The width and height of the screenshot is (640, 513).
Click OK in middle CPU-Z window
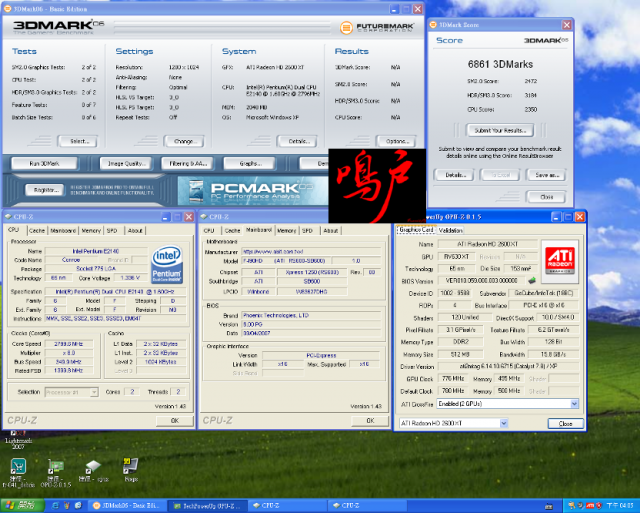coord(370,420)
